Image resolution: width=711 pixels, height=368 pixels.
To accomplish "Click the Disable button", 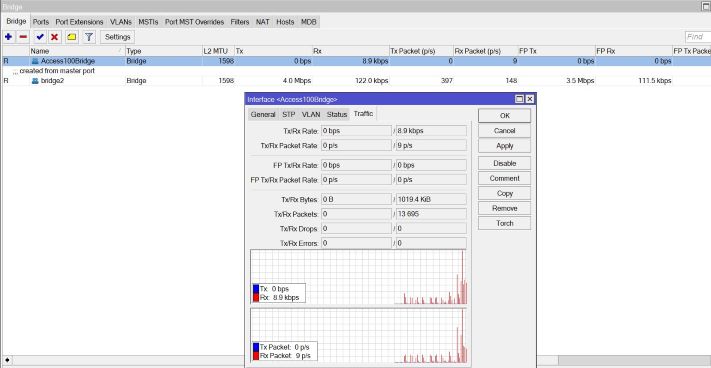I will [504, 163].
